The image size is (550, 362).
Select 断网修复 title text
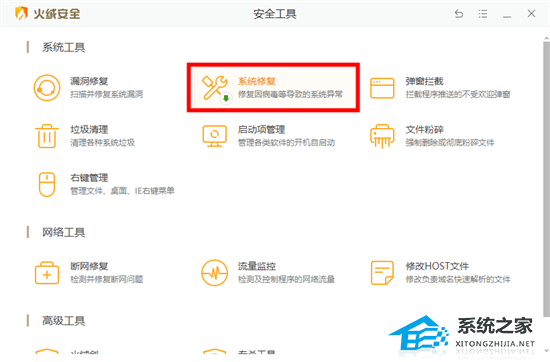pyautogui.click(x=89, y=266)
